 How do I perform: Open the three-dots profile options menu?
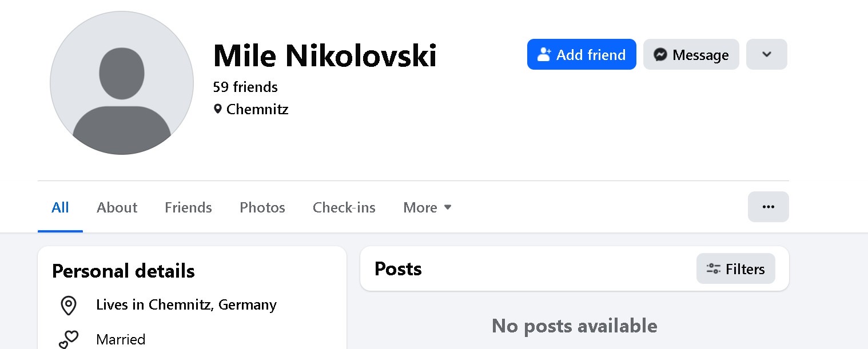768,207
